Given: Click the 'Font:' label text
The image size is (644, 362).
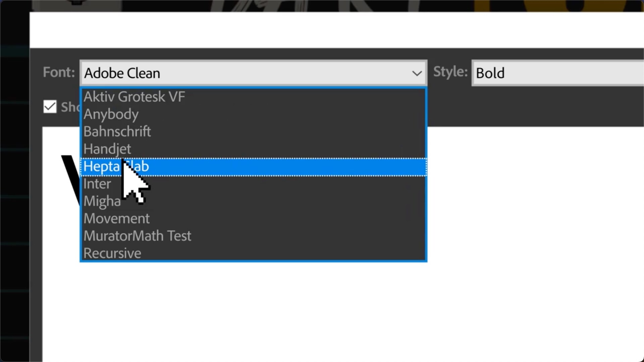Looking at the screenshot, I should click(x=59, y=72).
